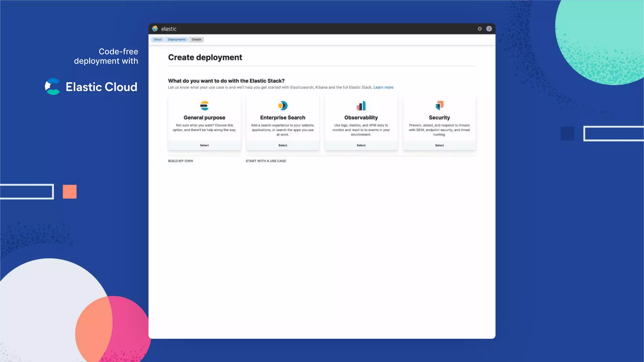Click the Security card description text
644x362 pixels.
pos(439,130)
